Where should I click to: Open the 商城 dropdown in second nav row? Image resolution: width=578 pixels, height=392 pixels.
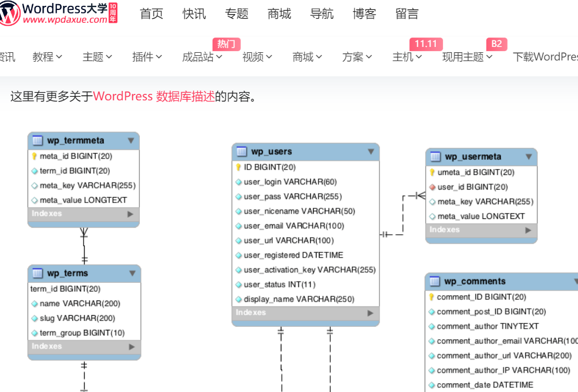pos(307,57)
